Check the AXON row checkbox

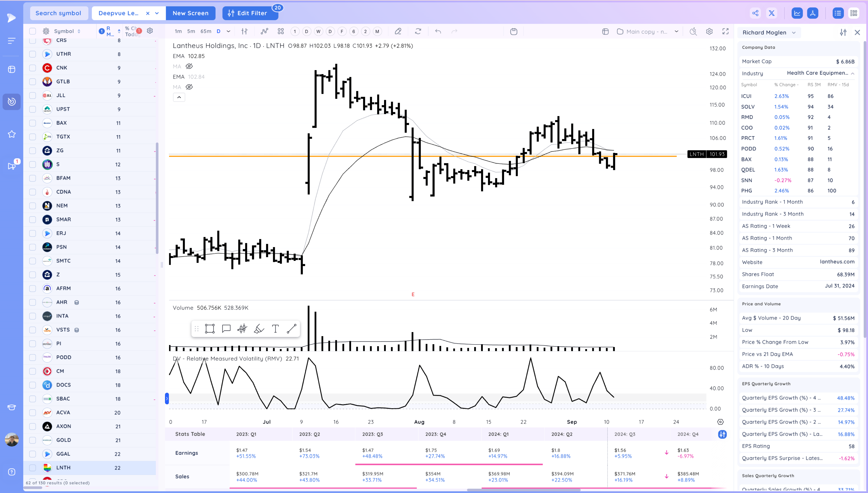33,426
